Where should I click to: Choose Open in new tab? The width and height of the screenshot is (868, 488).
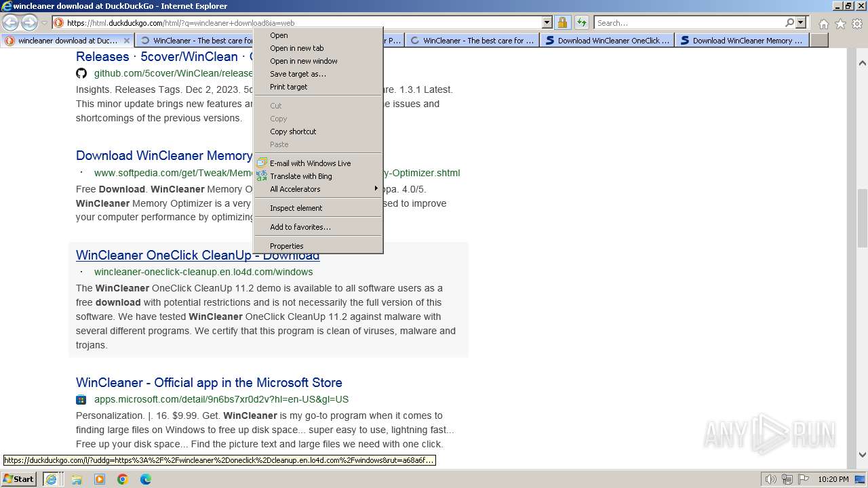(318, 48)
